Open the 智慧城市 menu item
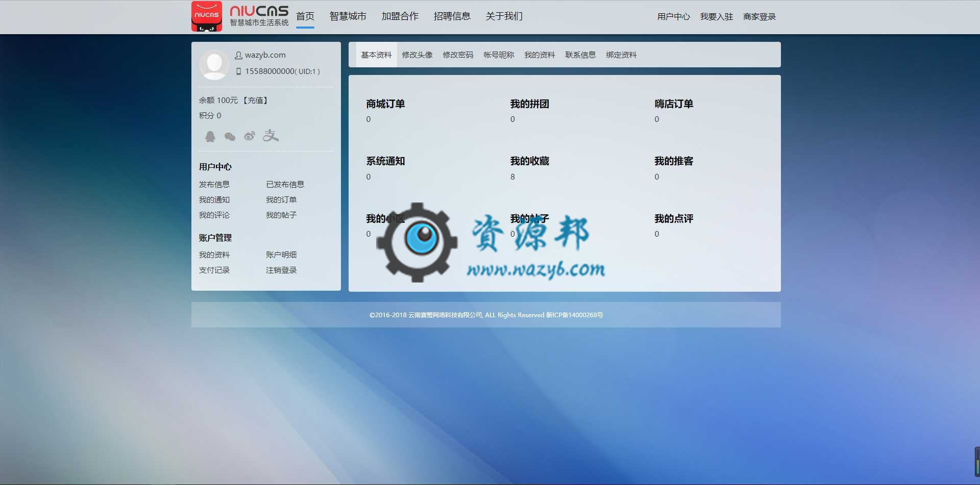This screenshot has height=485, width=980. click(347, 16)
